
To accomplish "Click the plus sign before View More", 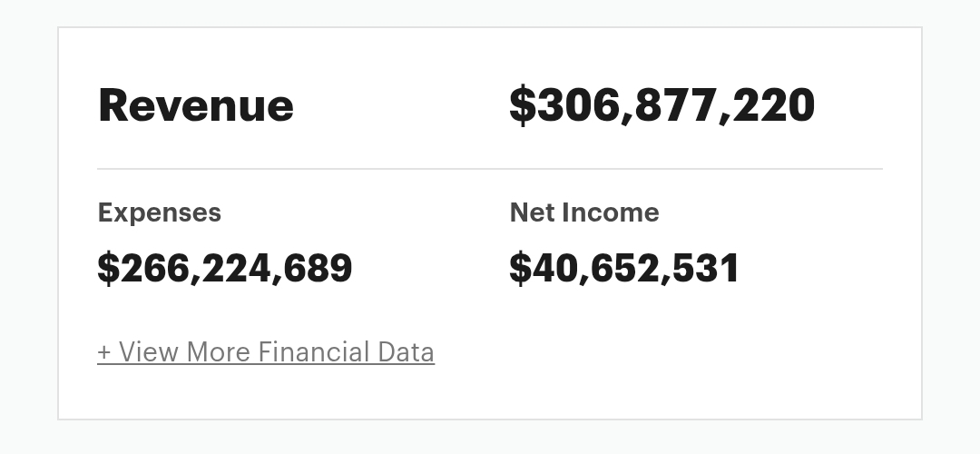I will [104, 352].
